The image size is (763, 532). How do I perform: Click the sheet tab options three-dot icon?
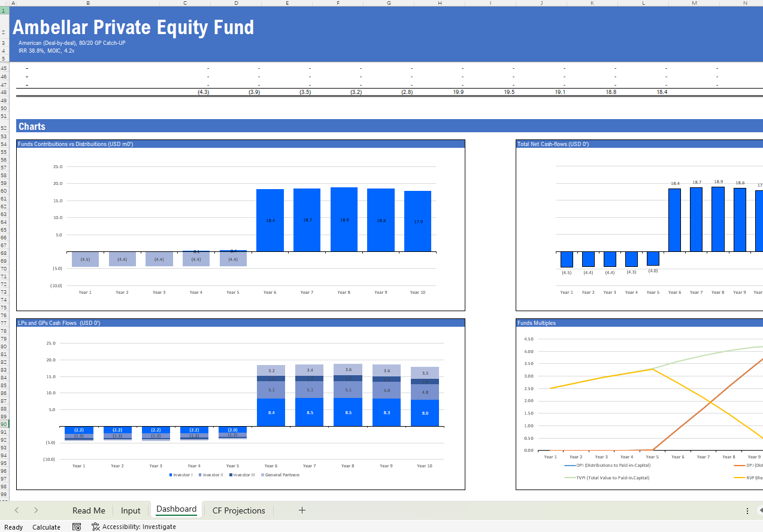(747, 510)
